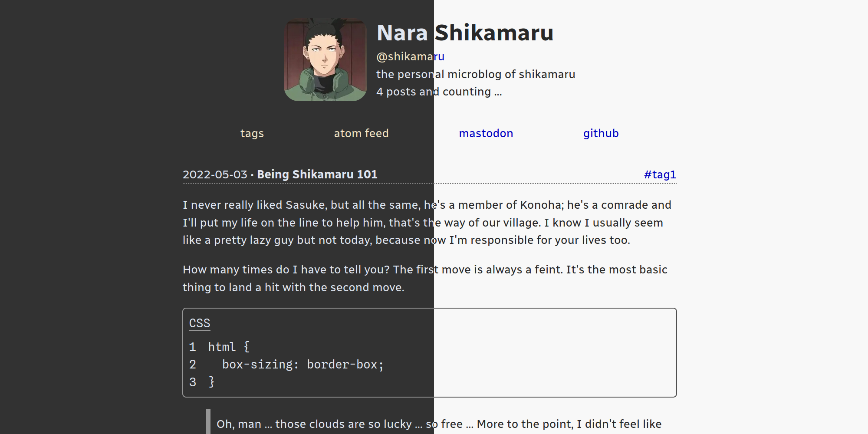Open the @shikamaru handle link
868x434 pixels.
(x=410, y=57)
